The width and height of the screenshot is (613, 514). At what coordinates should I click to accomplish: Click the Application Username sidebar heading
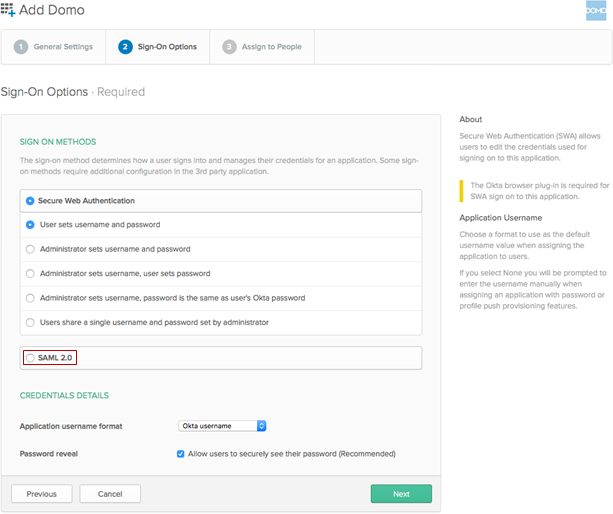point(501,218)
